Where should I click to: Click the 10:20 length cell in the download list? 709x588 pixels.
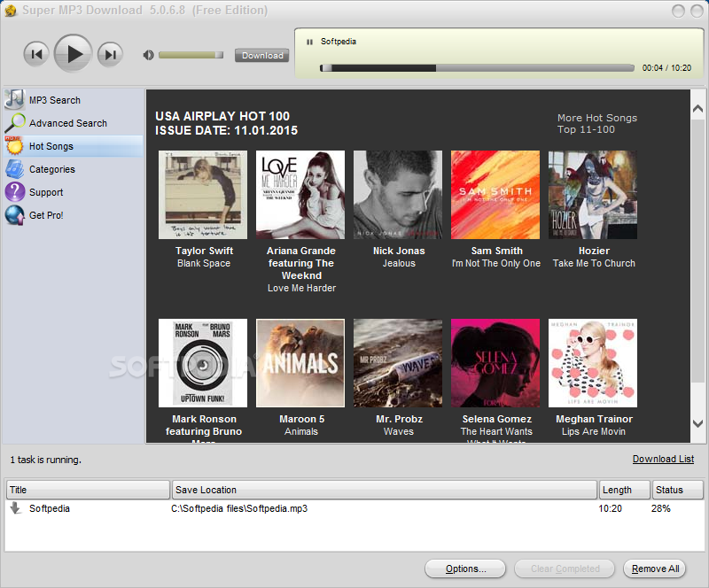(x=610, y=508)
